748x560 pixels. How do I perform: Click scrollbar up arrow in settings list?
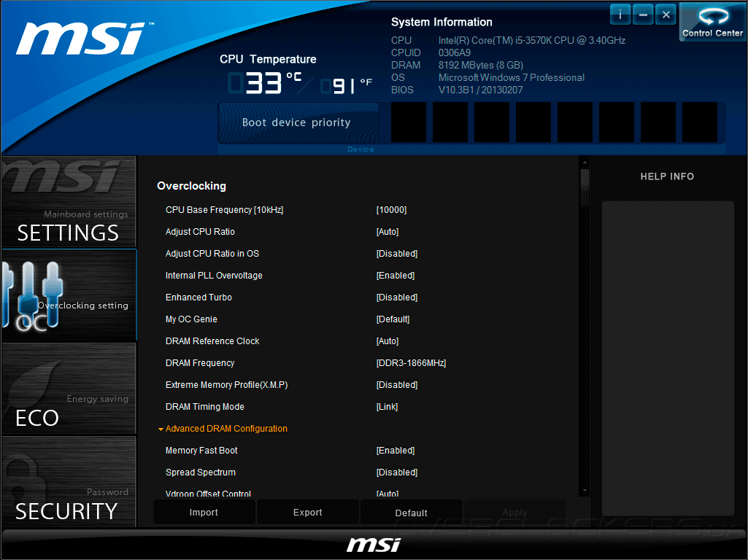(x=585, y=163)
